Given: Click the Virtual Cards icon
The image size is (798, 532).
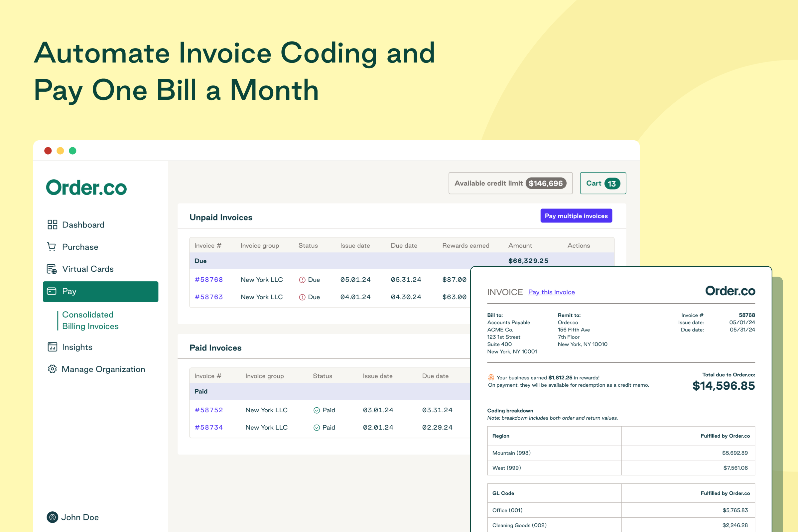Looking at the screenshot, I should click(x=52, y=269).
